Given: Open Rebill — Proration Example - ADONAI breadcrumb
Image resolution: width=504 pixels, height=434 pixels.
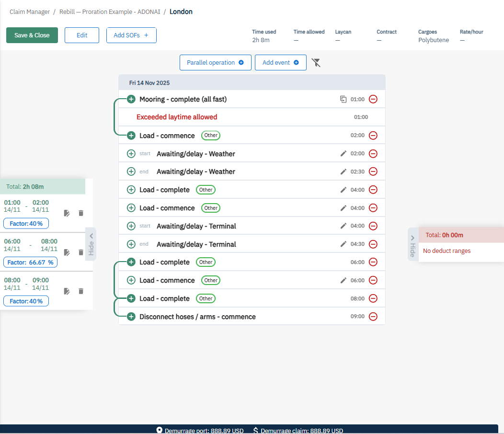Looking at the screenshot, I should tap(110, 11).
